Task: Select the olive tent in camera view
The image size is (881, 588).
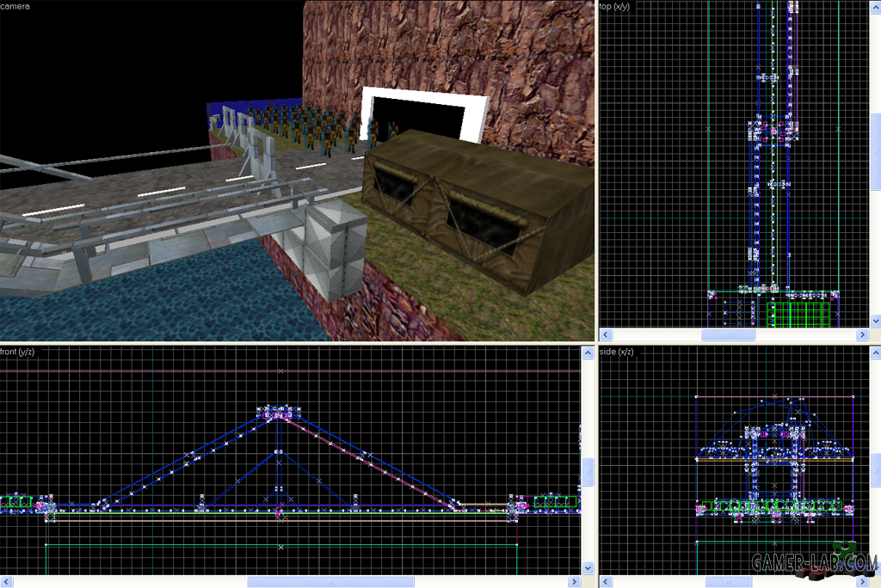Action: coord(477,208)
